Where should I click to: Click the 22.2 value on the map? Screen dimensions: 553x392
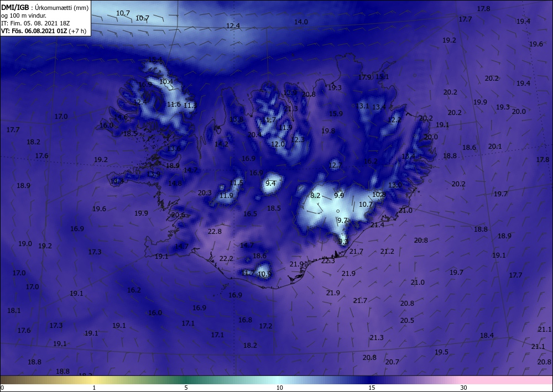click(226, 259)
